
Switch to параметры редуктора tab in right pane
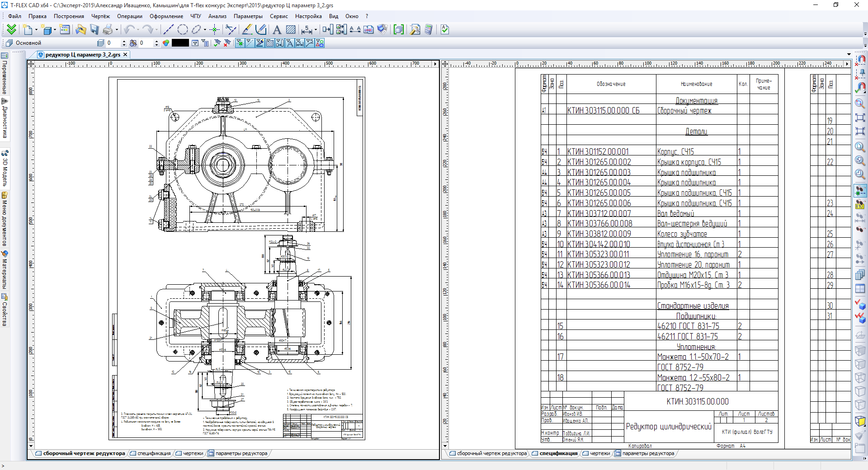click(648, 453)
